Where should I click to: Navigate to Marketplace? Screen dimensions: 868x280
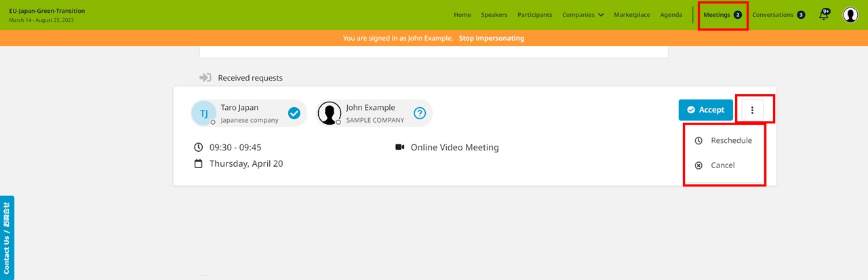pyautogui.click(x=632, y=15)
